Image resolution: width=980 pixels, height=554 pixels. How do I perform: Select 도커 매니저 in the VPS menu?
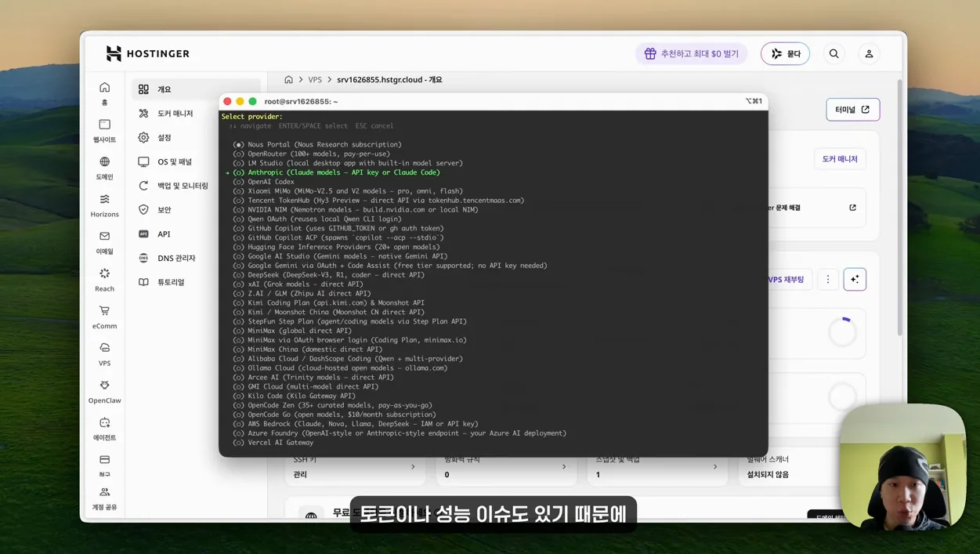[x=196, y=114]
